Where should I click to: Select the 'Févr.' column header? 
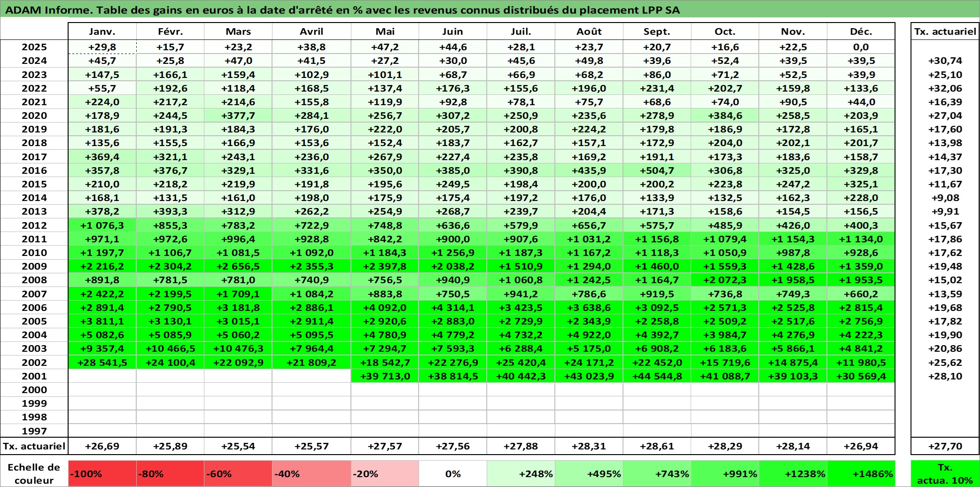coord(170,31)
